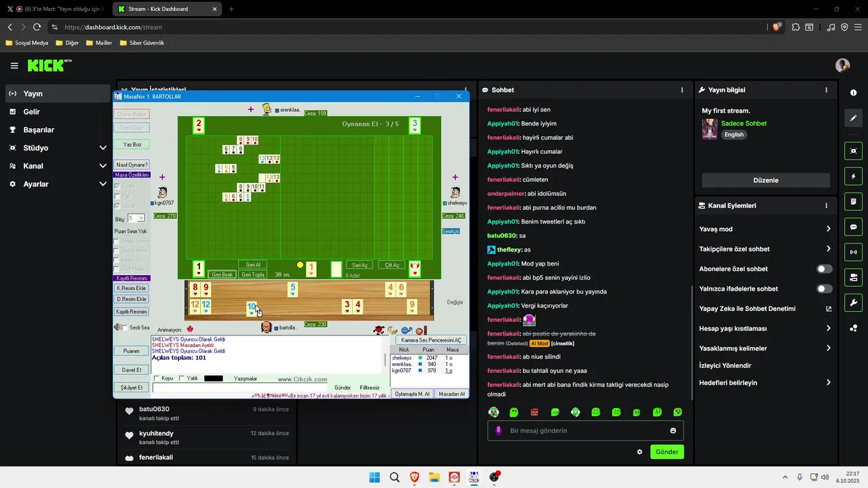Toggle Yalnızca ifadelerle sohbet switch
The image size is (868, 488).
click(824, 289)
